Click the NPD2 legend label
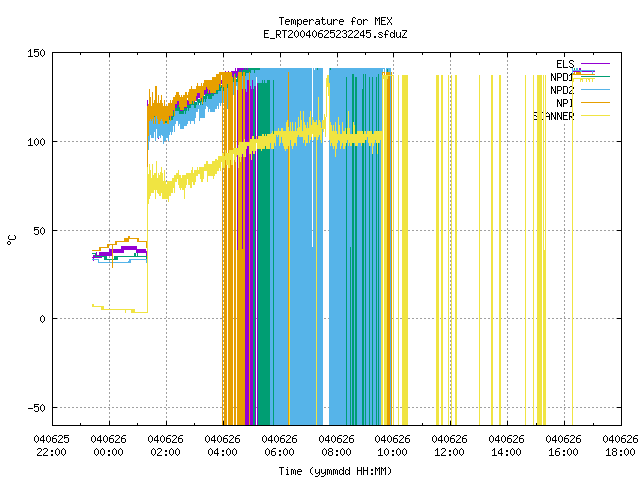The image size is (640, 480). 562,90
